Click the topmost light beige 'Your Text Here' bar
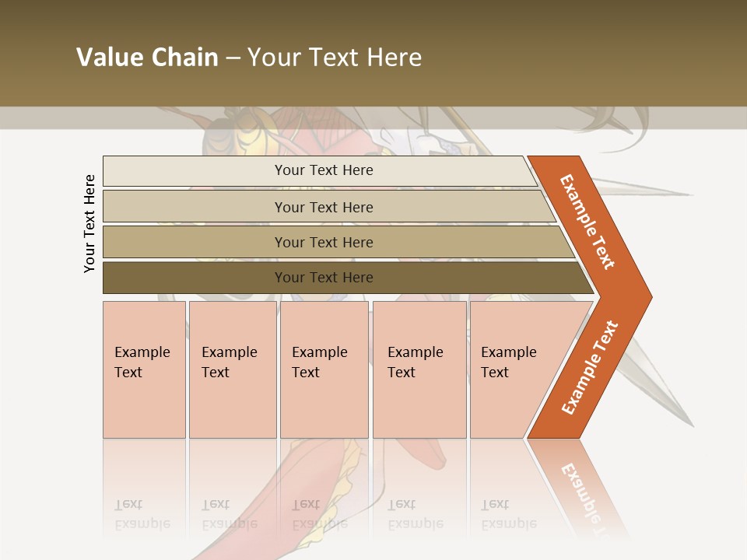The width and height of the screenshot is (747, 560). click(x=320, y=171)
